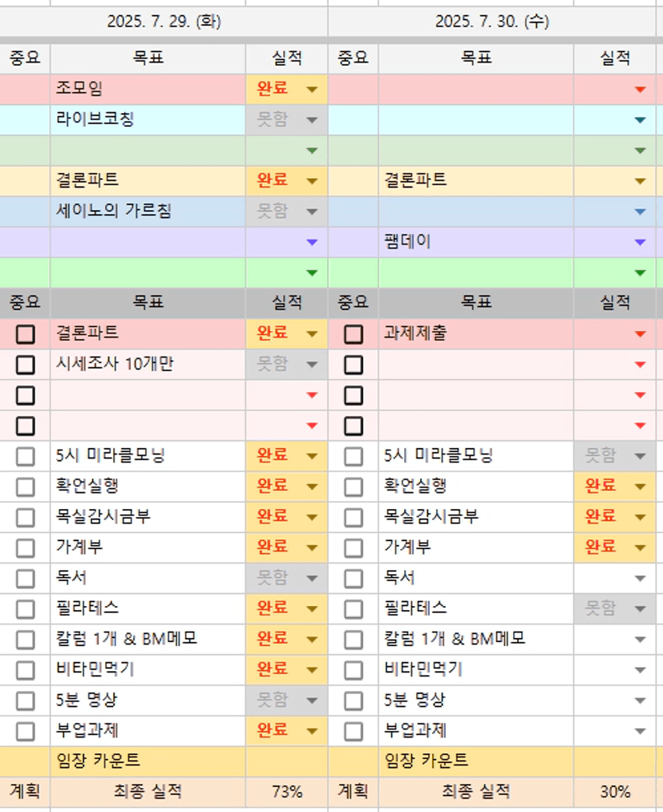Viewport: 663px width, 812px height.
Task: Open 팸데이 purple dropdown arrow
Action: pyautogui.click(x=640, y=241)
